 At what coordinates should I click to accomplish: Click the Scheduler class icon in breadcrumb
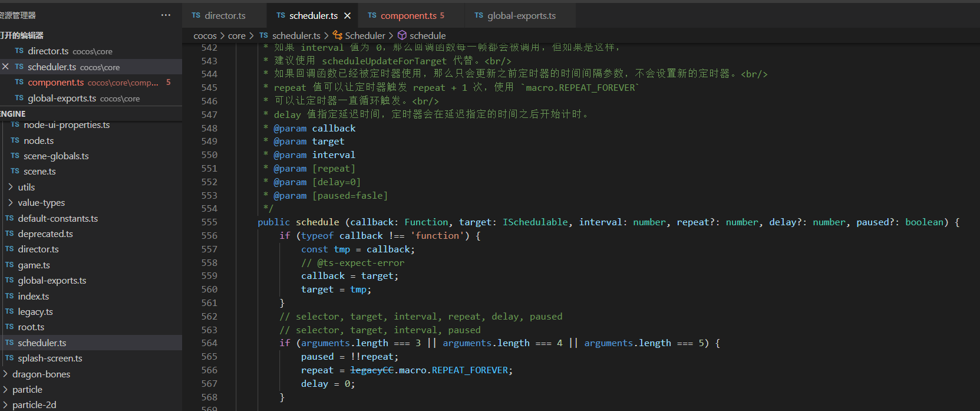click(338, 35)
